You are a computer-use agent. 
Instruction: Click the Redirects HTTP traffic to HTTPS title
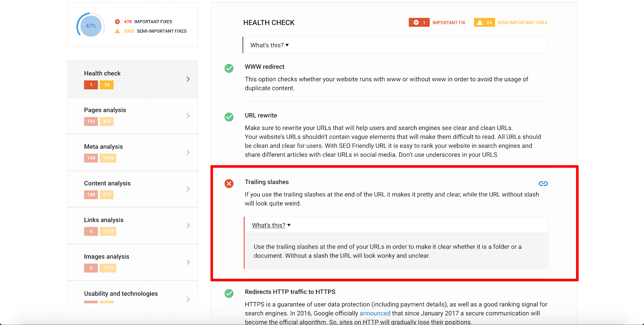point(290,292)
